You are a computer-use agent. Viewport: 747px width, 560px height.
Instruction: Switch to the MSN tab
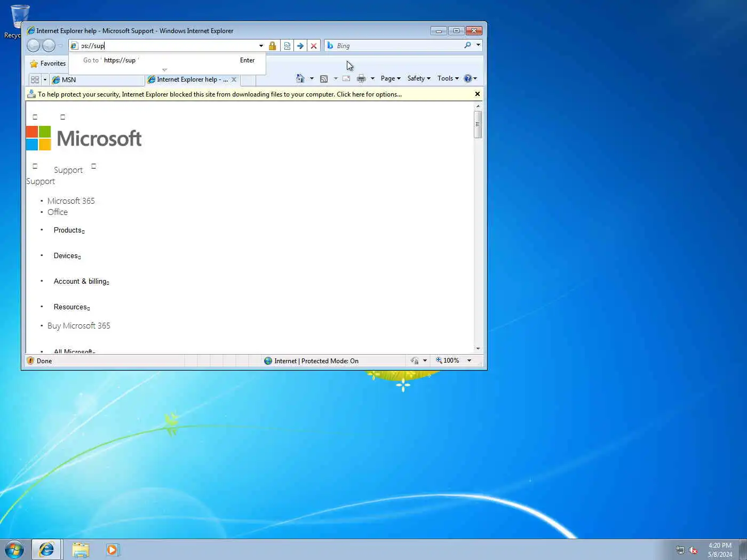click(x=97, y=80)
